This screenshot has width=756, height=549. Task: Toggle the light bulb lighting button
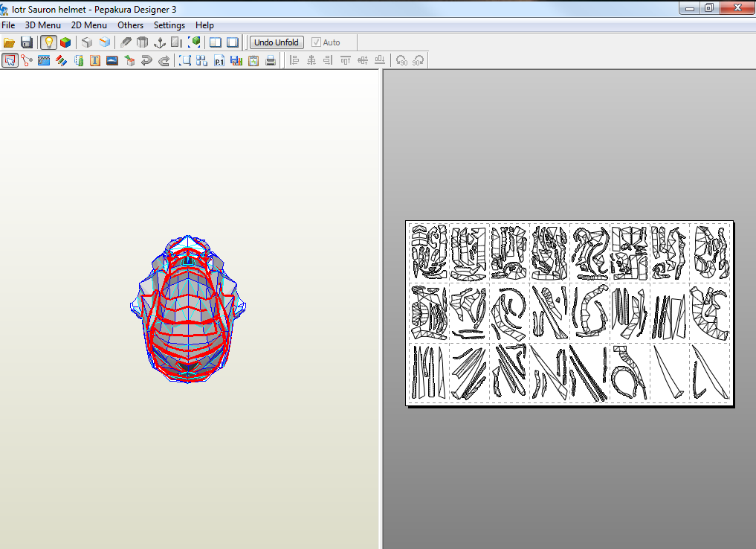pos(48,42)
